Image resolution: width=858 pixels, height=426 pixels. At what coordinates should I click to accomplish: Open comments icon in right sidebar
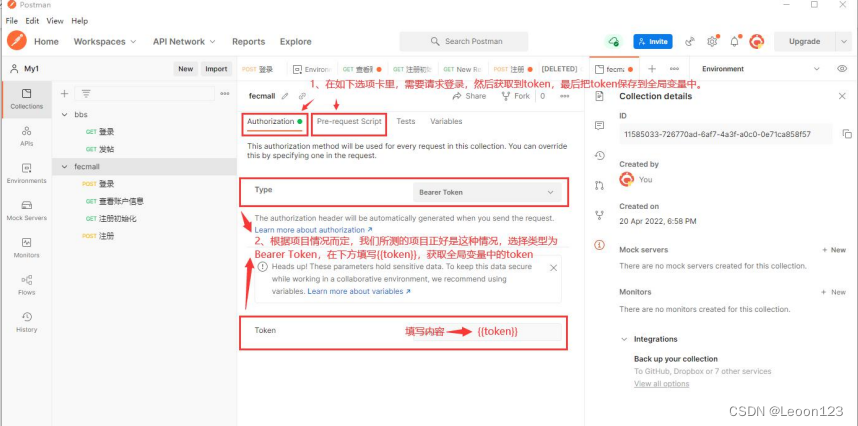point(599,125)
